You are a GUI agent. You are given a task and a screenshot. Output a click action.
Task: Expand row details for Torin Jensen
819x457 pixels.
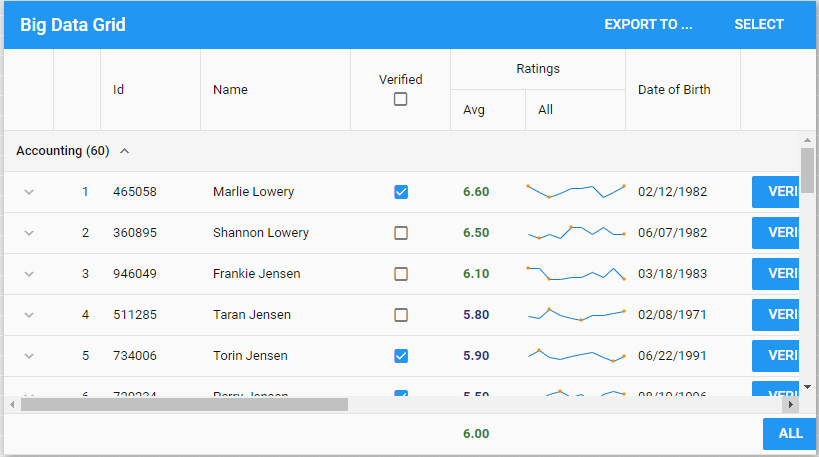point(29,356)
